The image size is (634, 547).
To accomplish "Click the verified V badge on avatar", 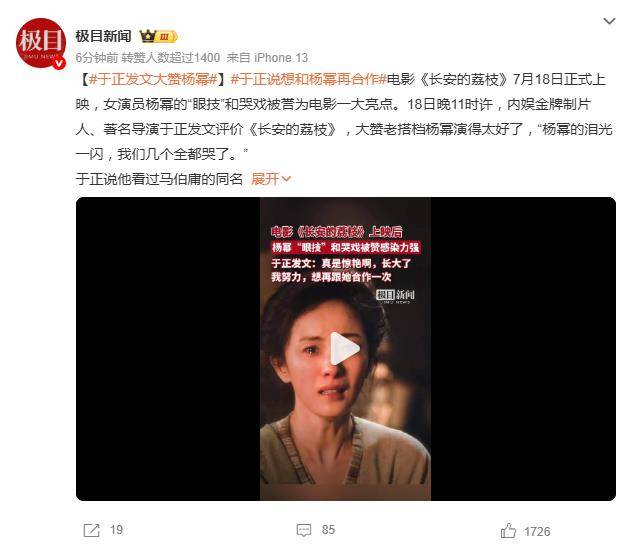I will [x=59, y=63].
